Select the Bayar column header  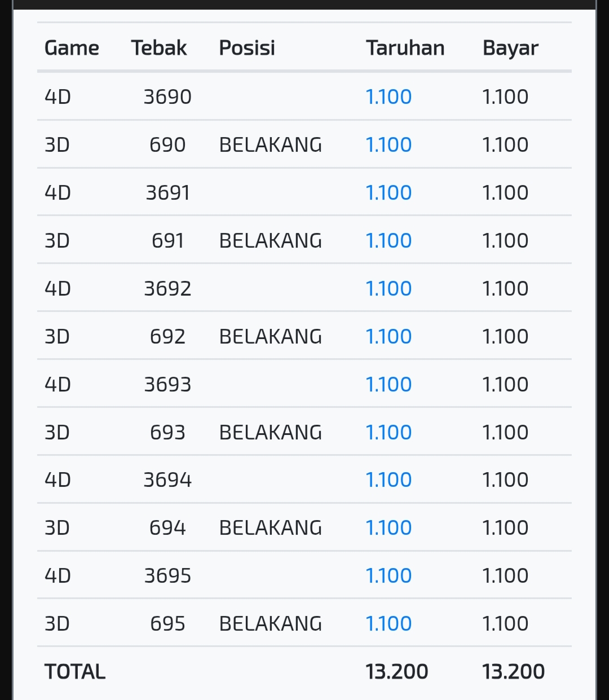(510, 48)
